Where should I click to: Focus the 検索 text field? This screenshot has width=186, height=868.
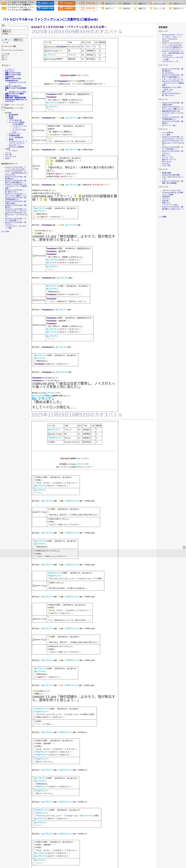pyautogui.click(x=14, y=28)
